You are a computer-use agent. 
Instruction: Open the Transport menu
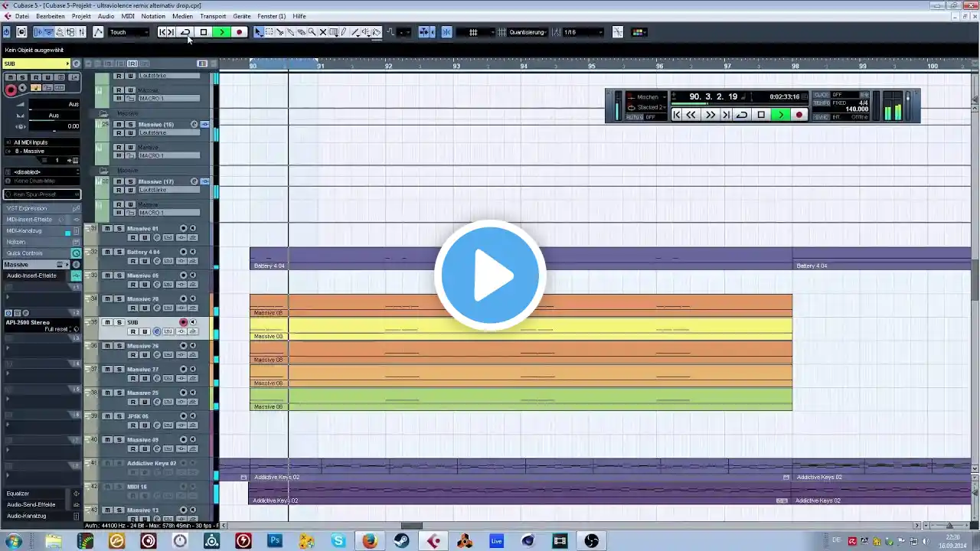(213, 16)
